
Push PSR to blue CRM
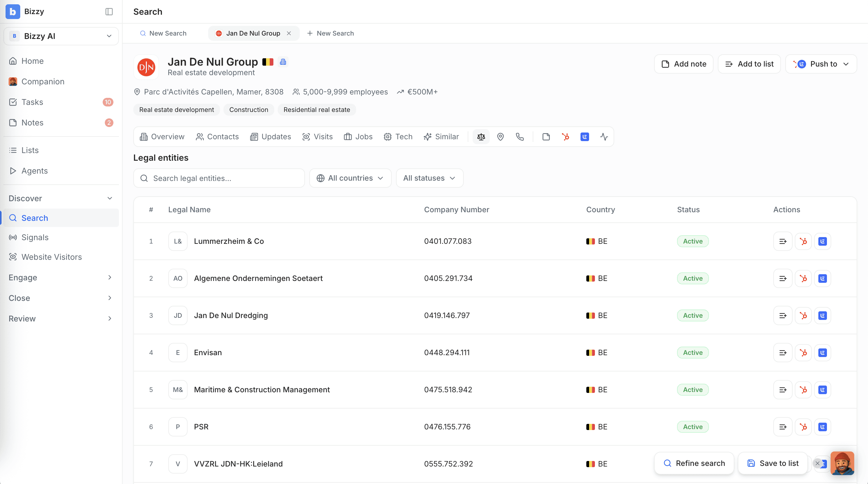pyautogui.click(x=823, y=427)
